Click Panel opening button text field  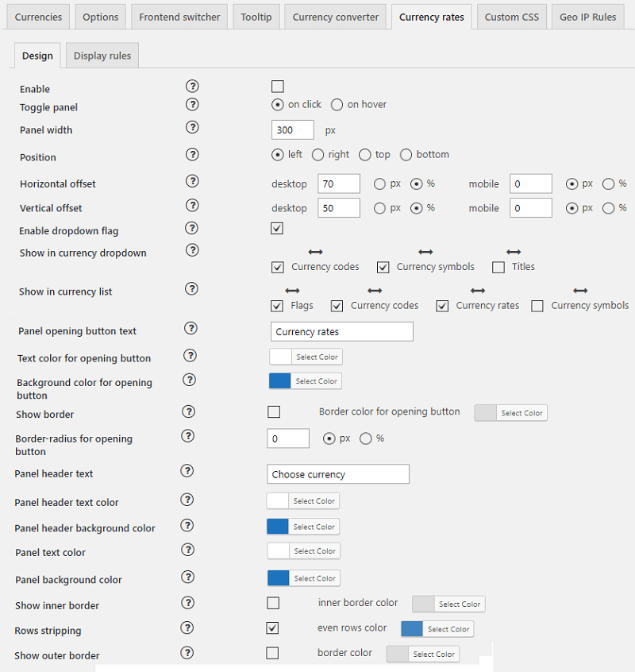click(x=342, y=332)
